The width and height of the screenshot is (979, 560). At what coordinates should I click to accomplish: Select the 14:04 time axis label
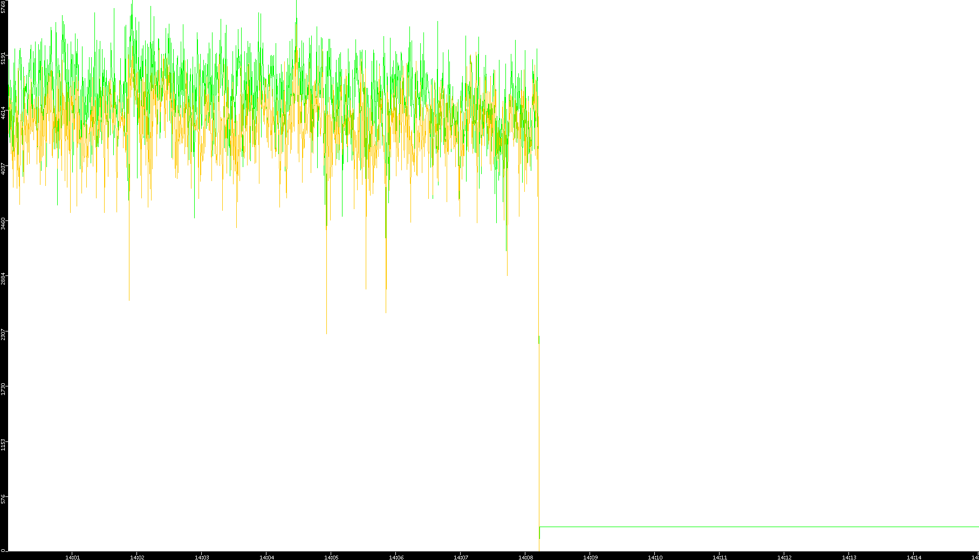266,557
